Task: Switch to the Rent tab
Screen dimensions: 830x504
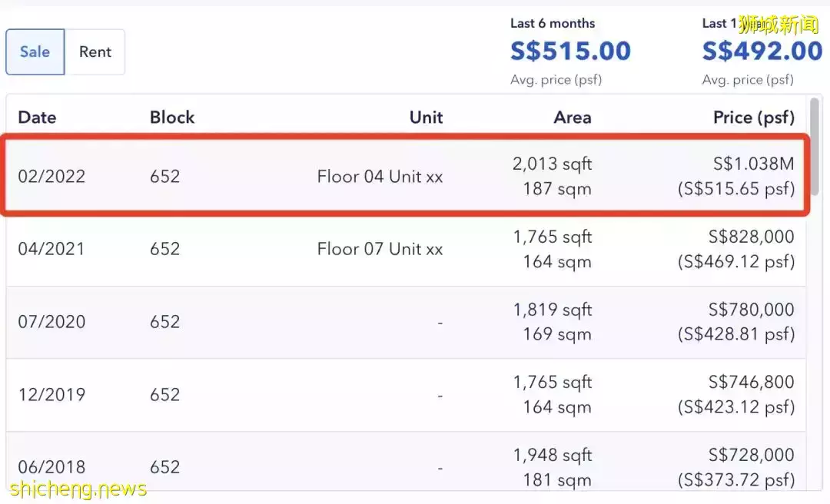Action: tap(95, 52)
